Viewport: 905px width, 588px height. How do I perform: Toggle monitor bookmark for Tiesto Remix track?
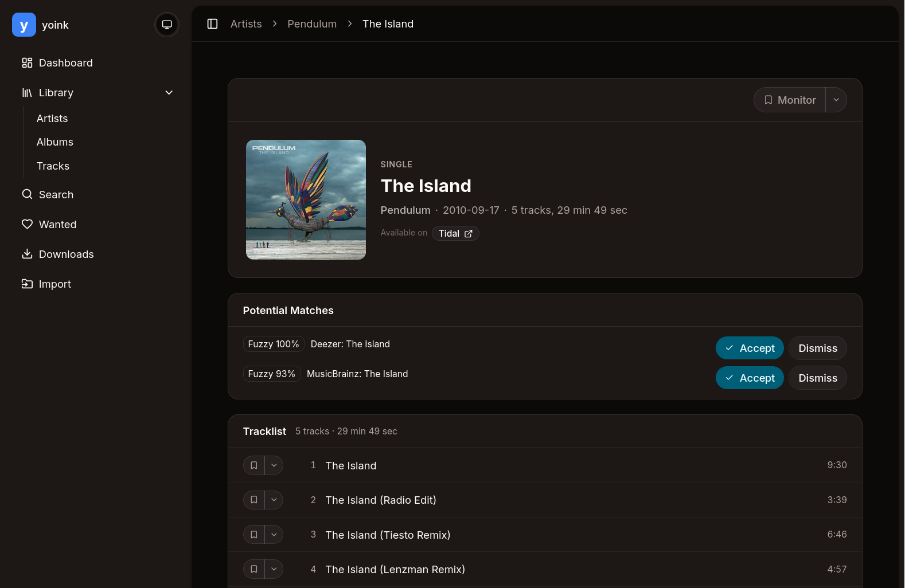click(254, 535)
